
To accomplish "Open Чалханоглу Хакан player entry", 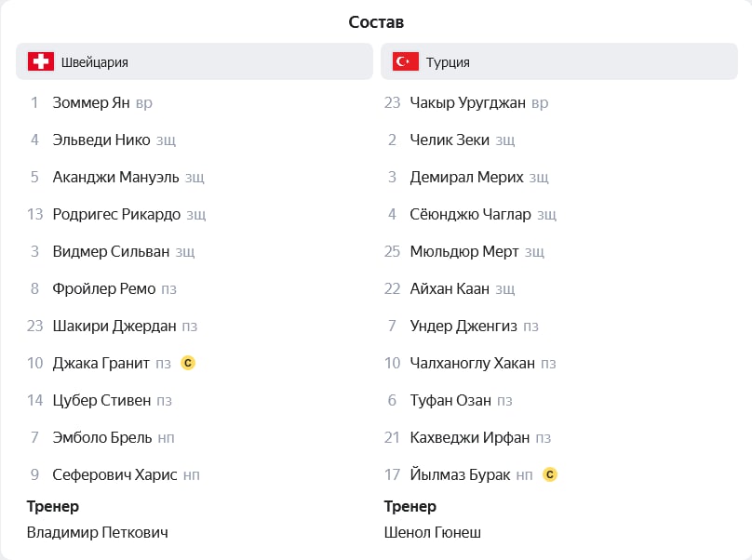I will pyautogui.click(x=473, y=363).
